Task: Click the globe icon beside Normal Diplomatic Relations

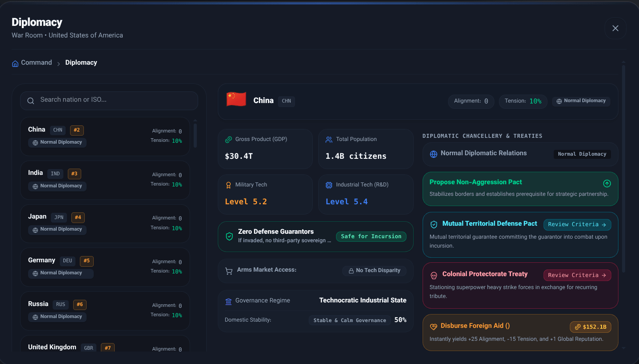Action: point(433,154)
